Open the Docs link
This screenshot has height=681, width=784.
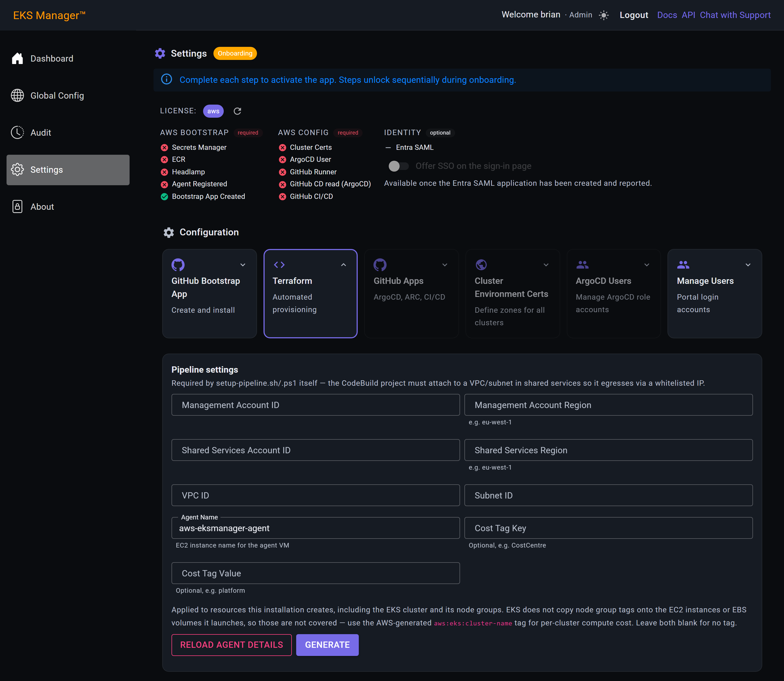tap(667, 15)
